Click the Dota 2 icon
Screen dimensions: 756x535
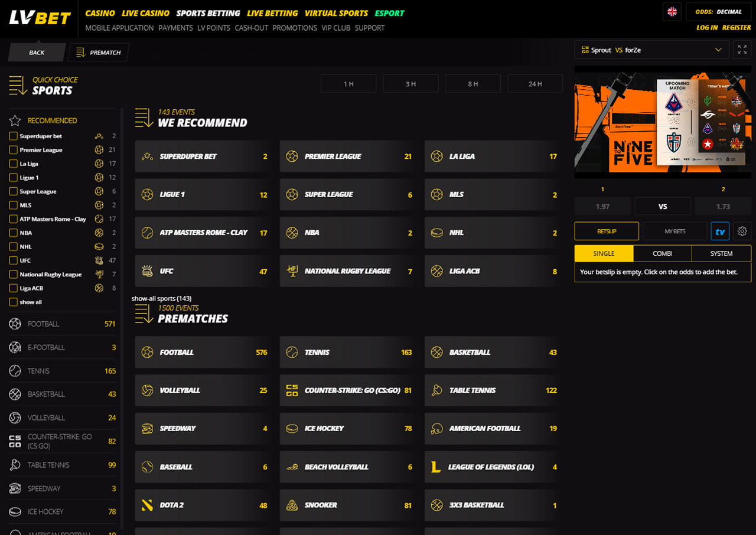point(147,505)
